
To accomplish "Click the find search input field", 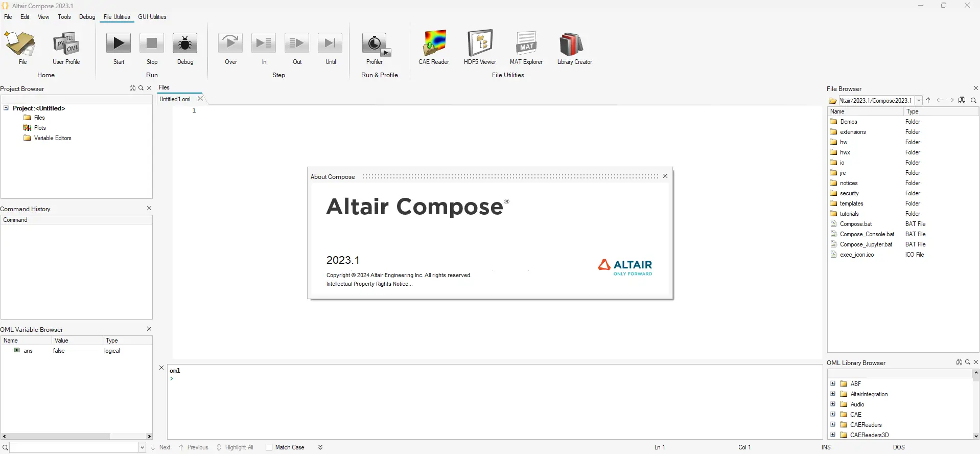I will 74,448.
